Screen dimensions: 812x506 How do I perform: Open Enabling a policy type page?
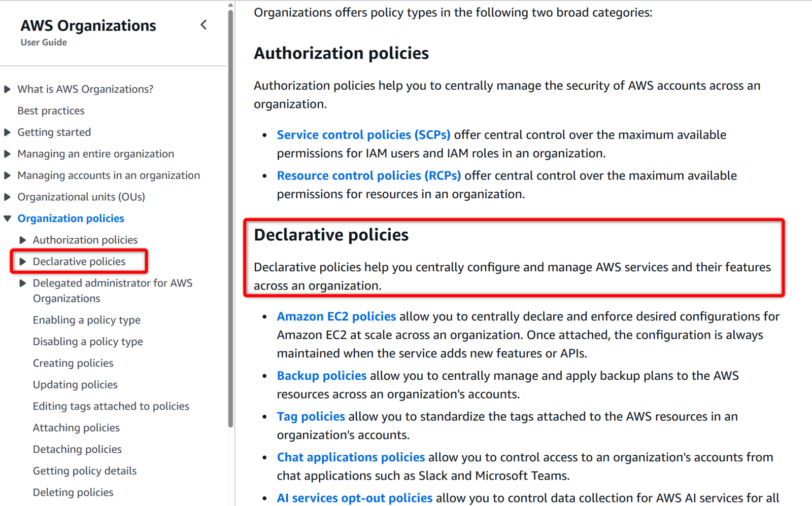tap(87, 320)
